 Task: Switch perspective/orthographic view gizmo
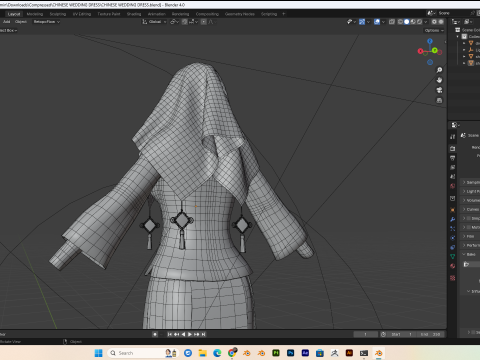coord(439,100)
